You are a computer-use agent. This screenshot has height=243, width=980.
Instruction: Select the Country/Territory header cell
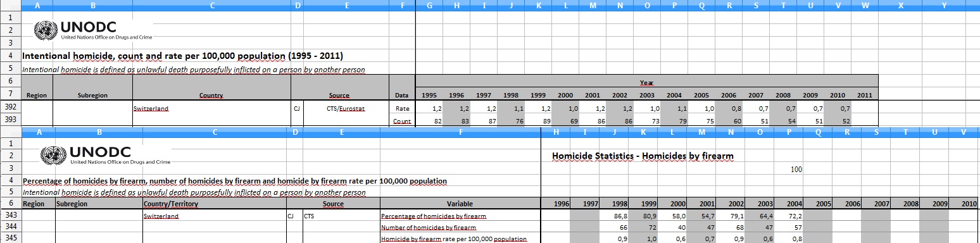pos(214,204)
